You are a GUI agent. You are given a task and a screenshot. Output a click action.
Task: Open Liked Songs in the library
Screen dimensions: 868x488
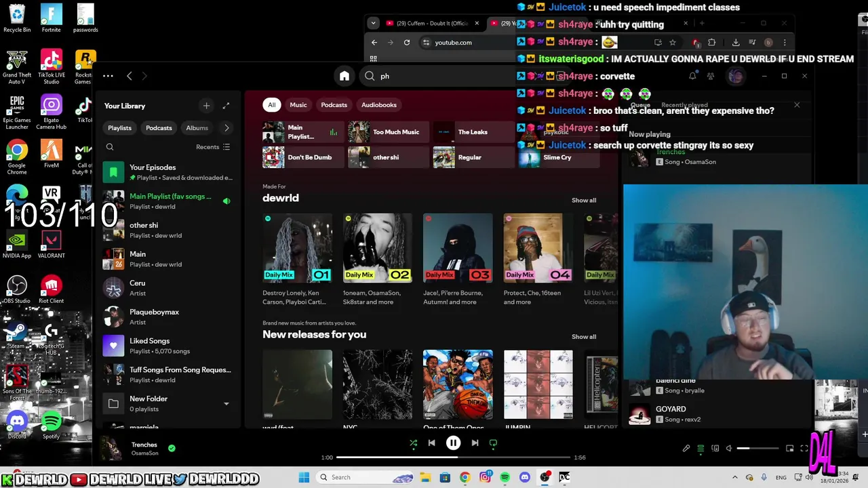(x=170, y=346)
